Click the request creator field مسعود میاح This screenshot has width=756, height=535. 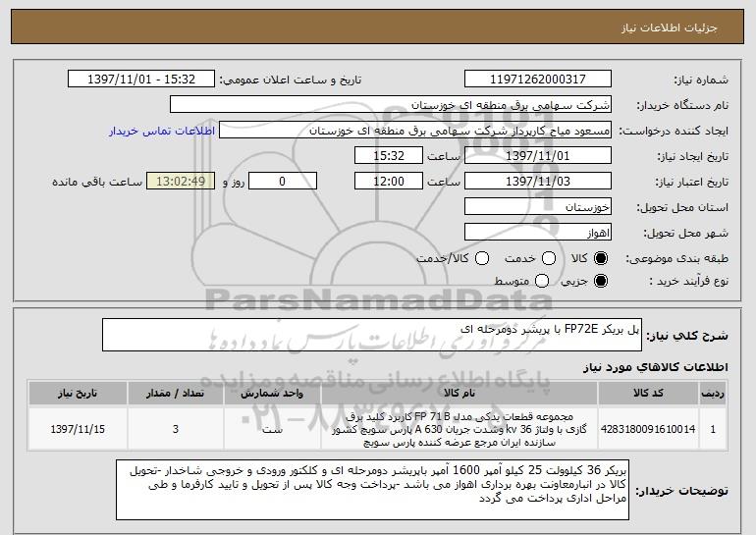pyautogui.click(x=415, y=131)
